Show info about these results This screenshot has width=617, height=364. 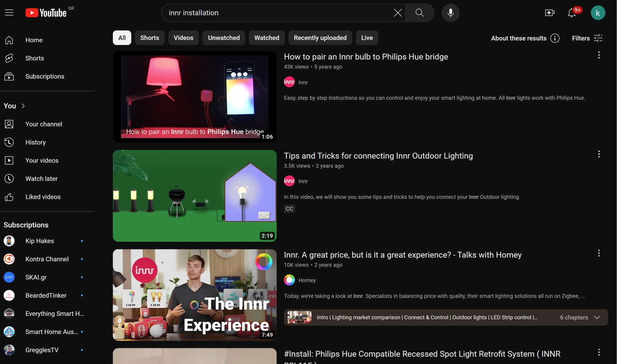pyautogui.click(x=555, y=38)
